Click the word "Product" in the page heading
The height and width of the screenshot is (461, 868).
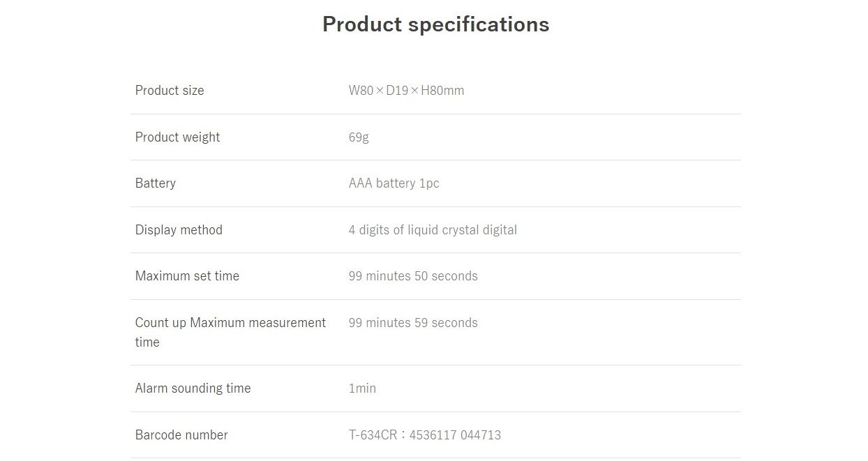pos(361,24)
